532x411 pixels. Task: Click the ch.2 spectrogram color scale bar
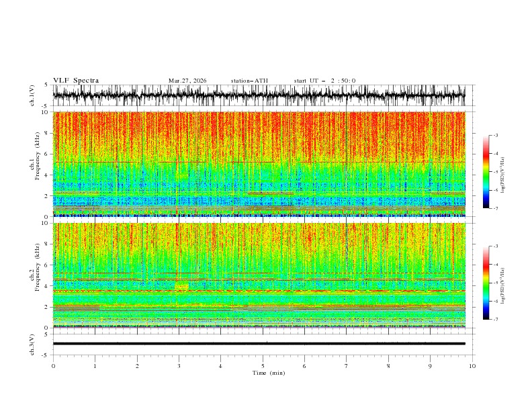486,283
